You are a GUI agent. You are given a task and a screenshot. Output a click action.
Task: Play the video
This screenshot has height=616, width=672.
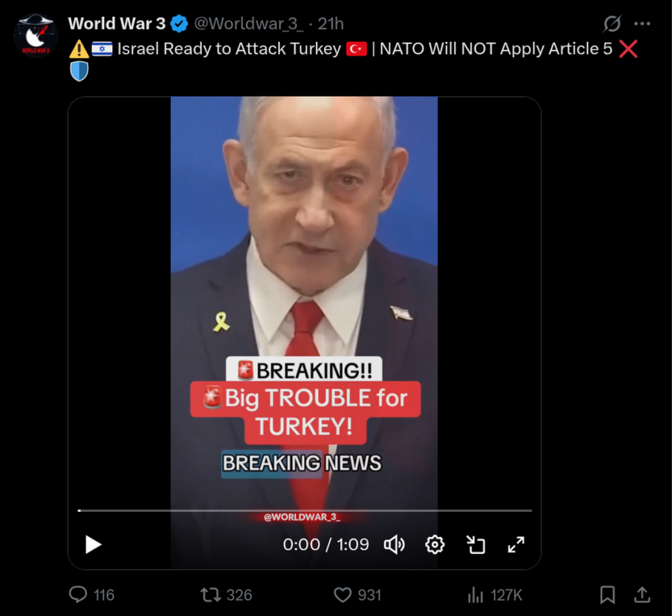point(93,544)
